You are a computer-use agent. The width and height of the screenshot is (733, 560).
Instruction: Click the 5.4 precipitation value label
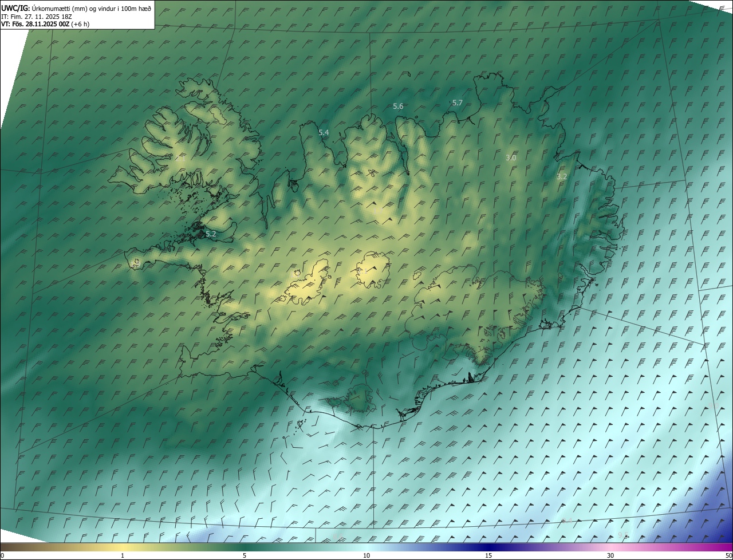[324, 133]
